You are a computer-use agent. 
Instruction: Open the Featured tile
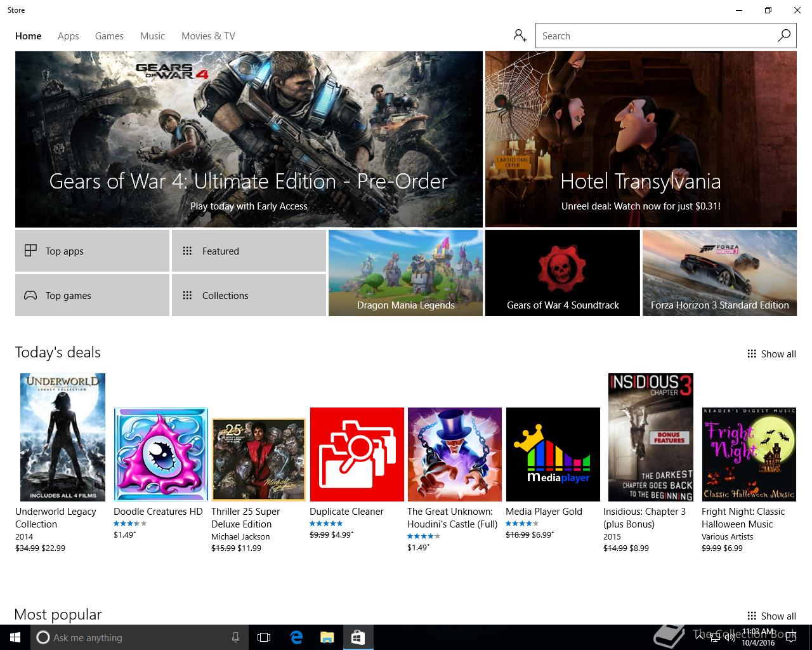[249, 251]
